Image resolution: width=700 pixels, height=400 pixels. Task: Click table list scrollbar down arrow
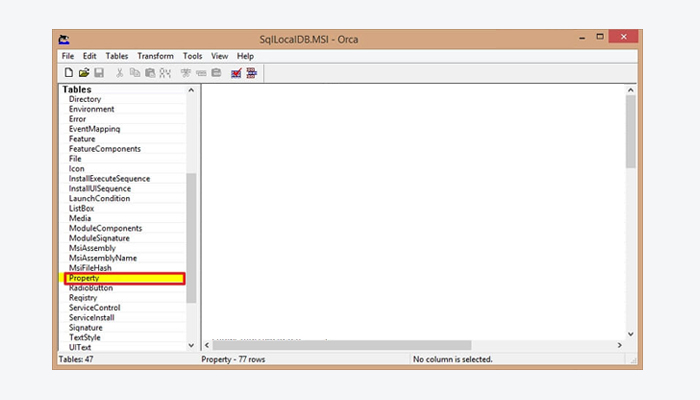(x=191, y=346)
